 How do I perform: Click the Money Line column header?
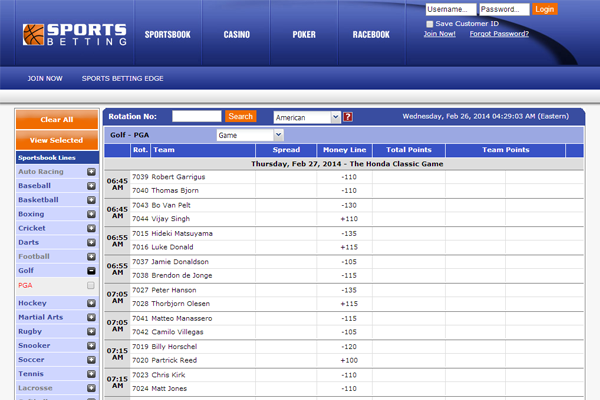pyautogui.click(x=344, y=150)
